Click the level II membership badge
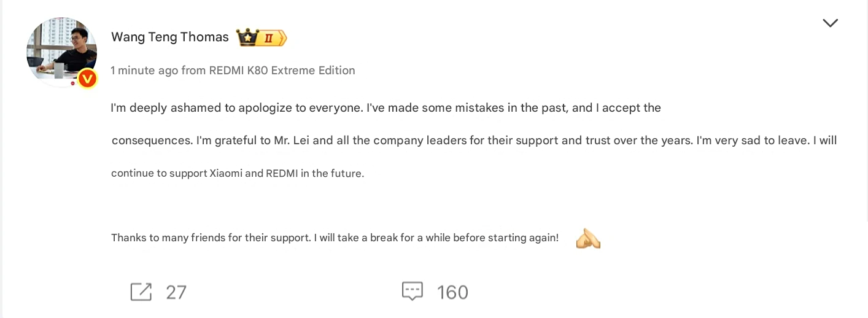 (271, 38)
